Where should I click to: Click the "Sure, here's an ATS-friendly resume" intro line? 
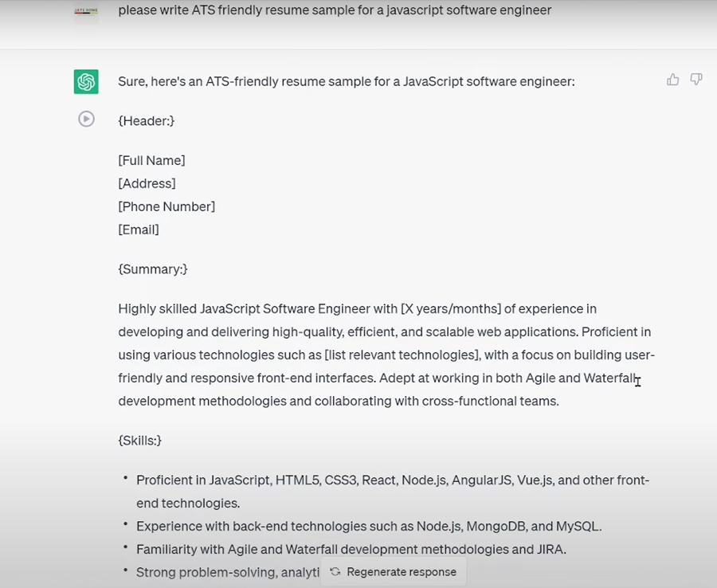[x=346, y=81]
